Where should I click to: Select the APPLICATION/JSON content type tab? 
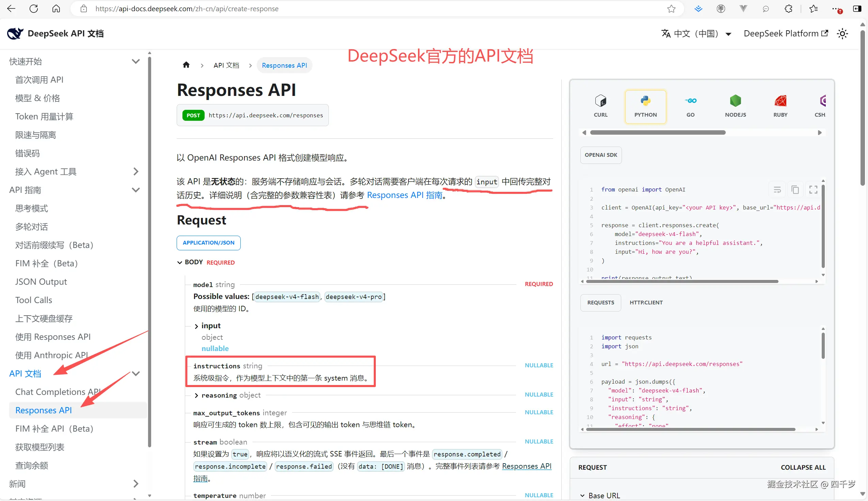[x=208, y=243]
